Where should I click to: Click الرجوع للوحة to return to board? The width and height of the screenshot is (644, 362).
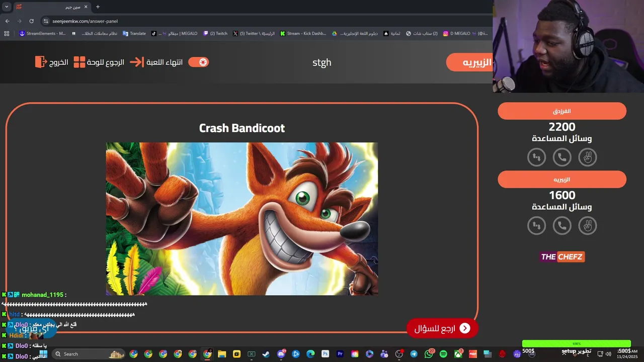click(x=99, y=62)
